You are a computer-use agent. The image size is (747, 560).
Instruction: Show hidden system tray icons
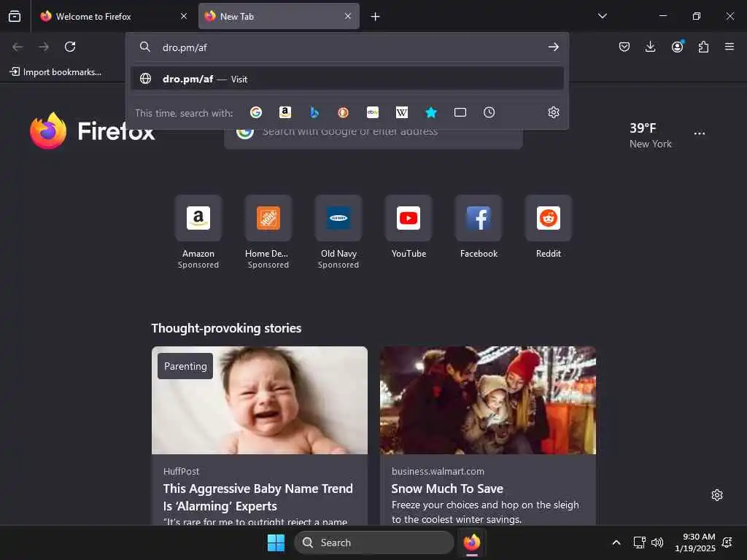[616, 542]
